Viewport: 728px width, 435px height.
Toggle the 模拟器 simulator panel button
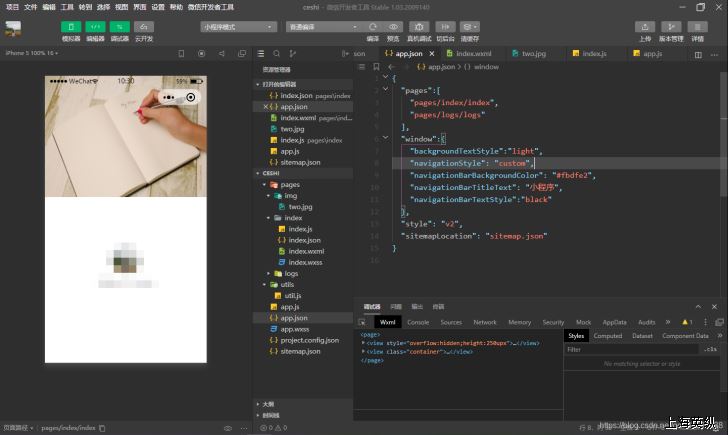point(71,27)
